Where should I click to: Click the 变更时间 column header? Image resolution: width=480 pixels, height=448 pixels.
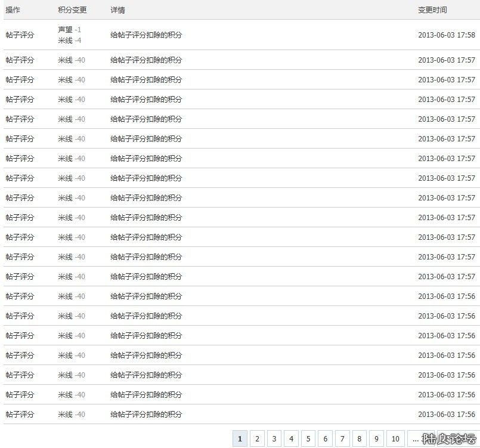(x=432, y=10)
